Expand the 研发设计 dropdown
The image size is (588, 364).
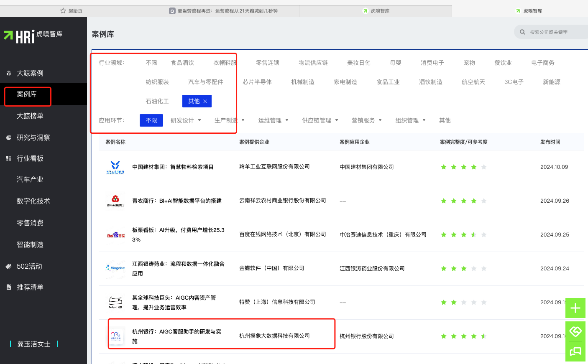[x=186, y=120]
